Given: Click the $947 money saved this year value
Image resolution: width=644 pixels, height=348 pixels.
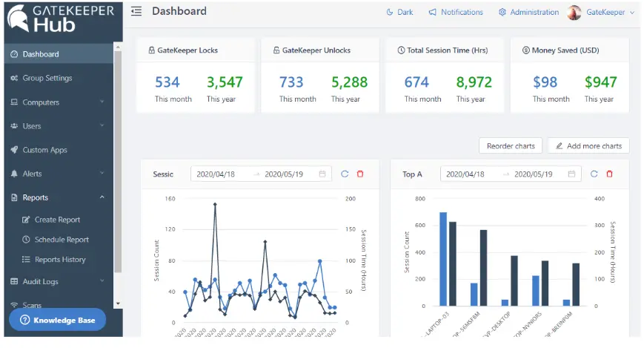Looking at the screenshot, I should [x=601, y=82].
